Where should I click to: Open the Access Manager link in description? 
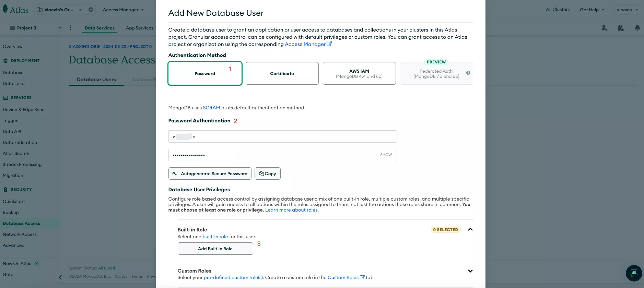308,44
